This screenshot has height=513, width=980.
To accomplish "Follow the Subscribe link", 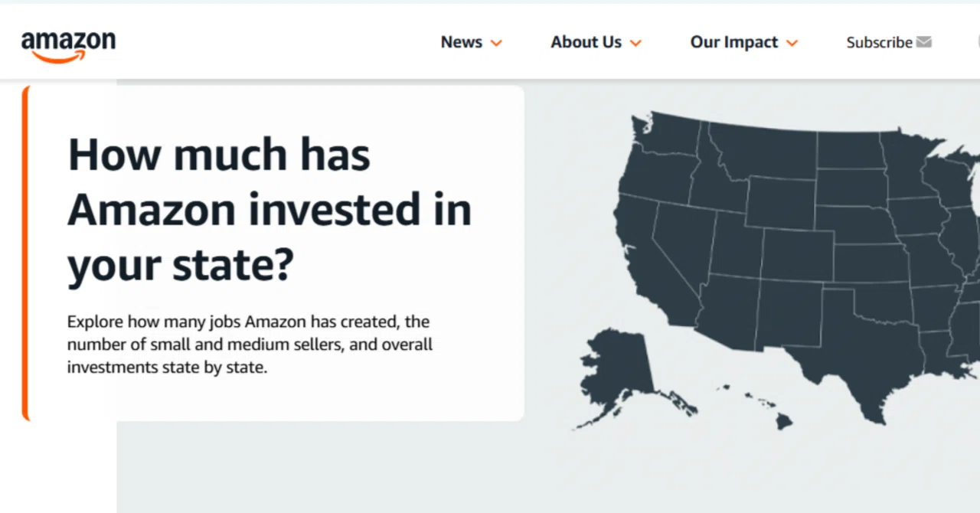I will [x=879, y=43].
